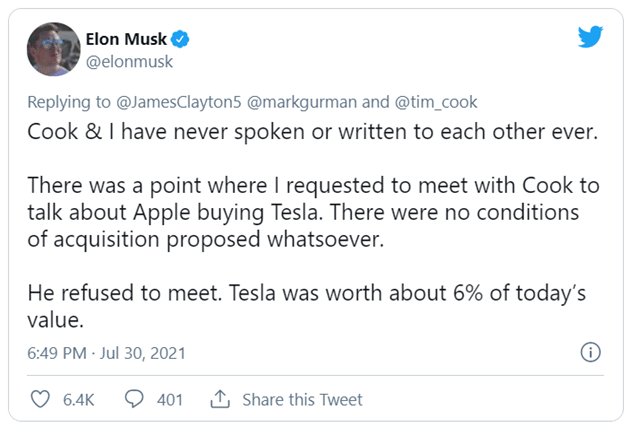The width and height of the screenshot is (631, 427).
Task: Like the tweet with heart icon
Action: click(42, 399)
